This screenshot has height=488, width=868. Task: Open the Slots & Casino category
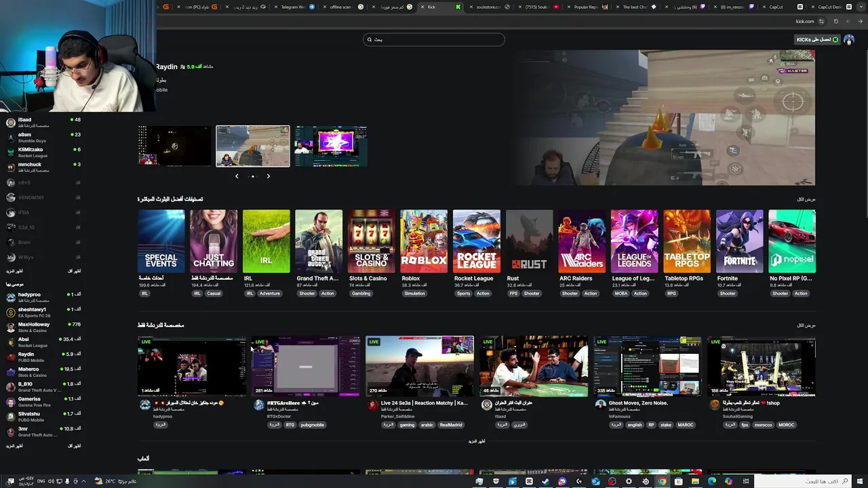coord(371,241)
